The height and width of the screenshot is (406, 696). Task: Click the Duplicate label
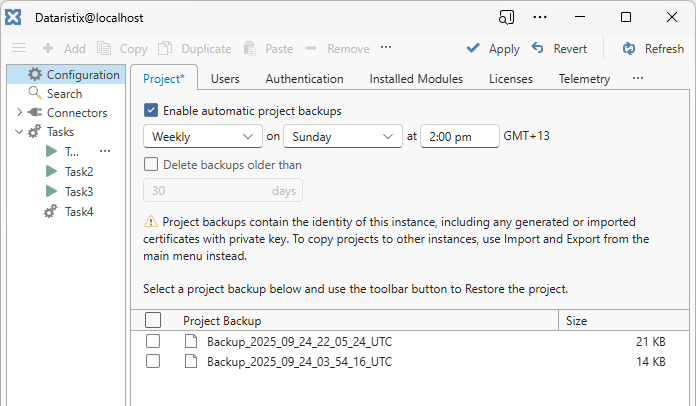(206, 49)
